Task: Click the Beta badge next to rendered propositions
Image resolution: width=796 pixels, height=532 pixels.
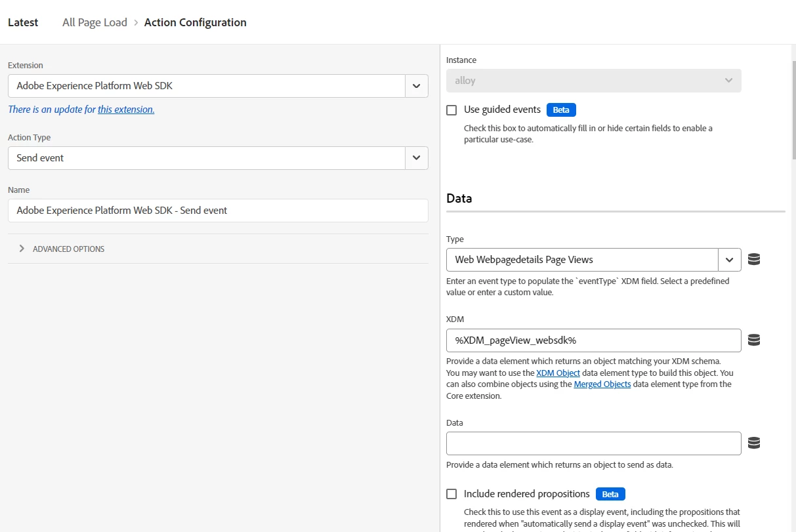Action: click(611, 494)
